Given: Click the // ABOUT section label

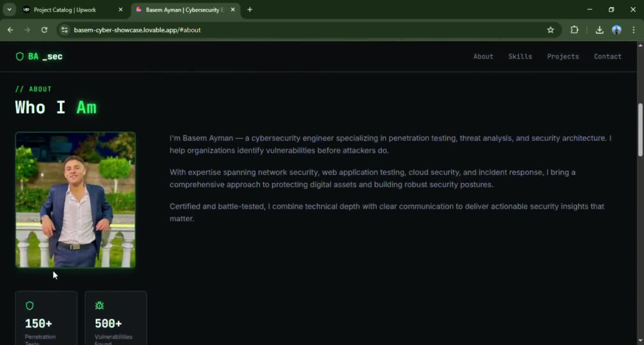Looking at the screenshot, I should click(33, 89).
